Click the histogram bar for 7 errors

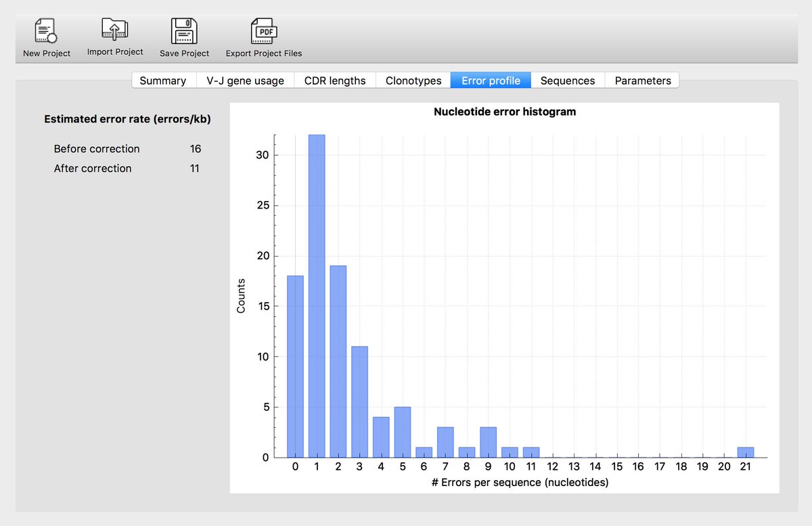[x=445, y=442]
